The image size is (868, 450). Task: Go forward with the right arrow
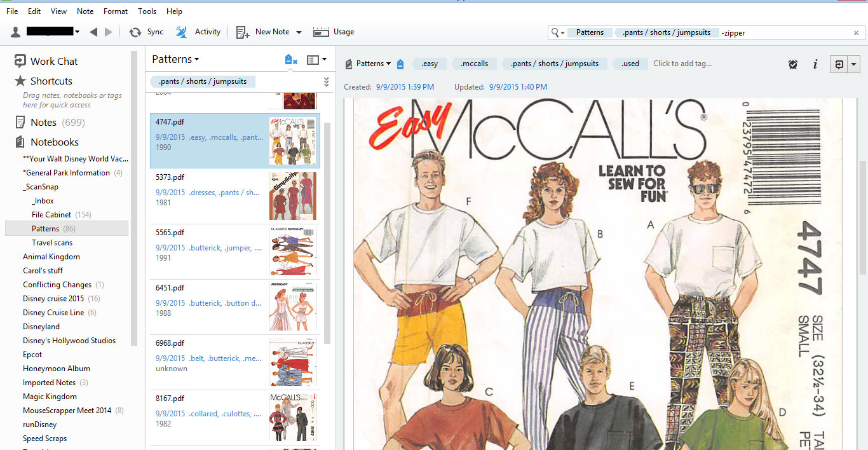[x=109, y=32]
